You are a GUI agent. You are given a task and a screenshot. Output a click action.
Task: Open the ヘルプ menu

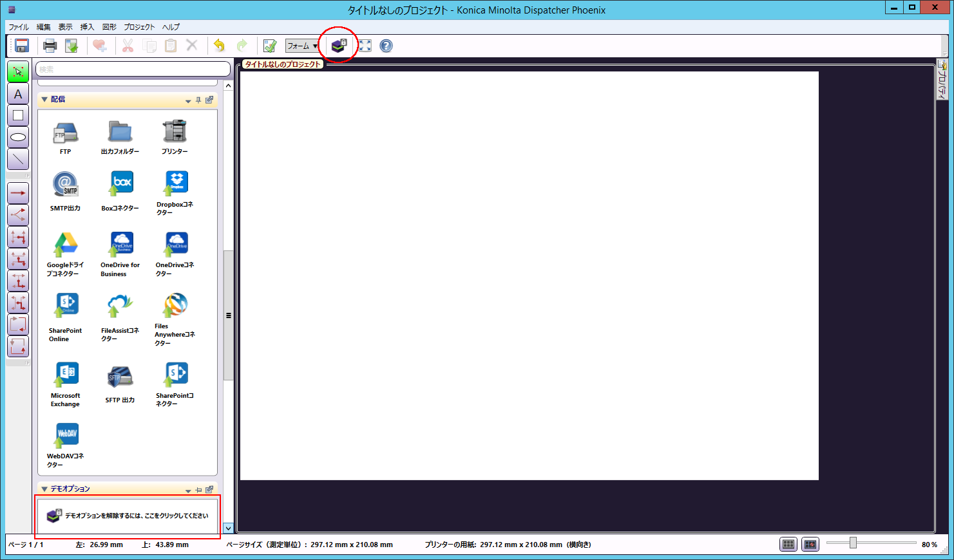pyautogui.click(x=171, y=27)
